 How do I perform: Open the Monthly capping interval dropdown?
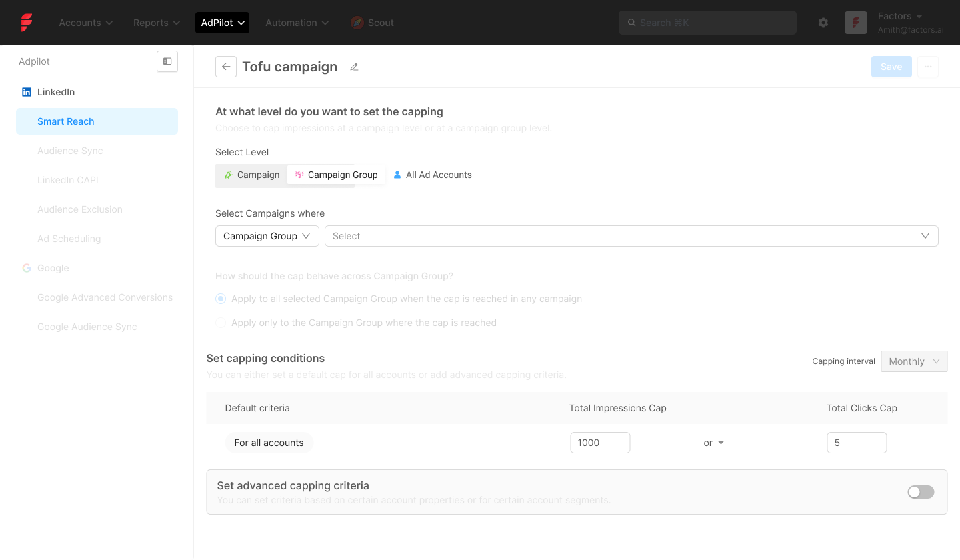pyautogui.click(x=914, y=361)
